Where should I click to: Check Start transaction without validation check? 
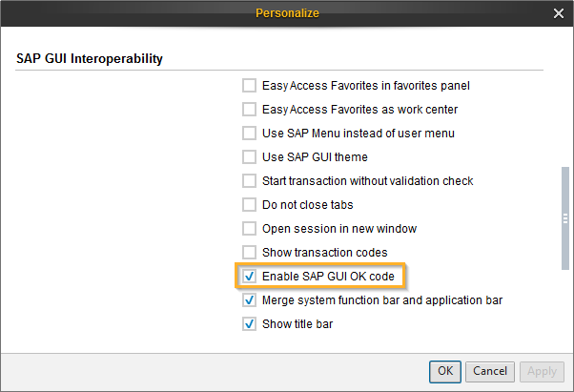click(x=250, y=181)
